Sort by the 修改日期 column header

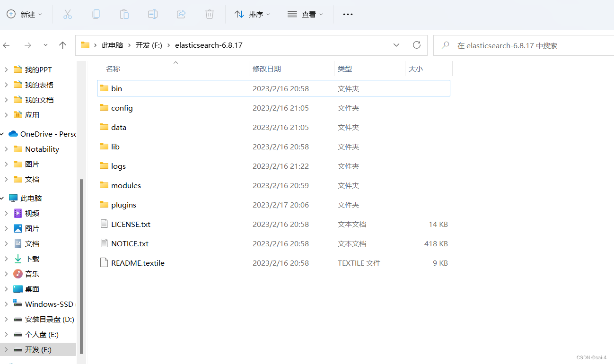[x=267, y=69]
